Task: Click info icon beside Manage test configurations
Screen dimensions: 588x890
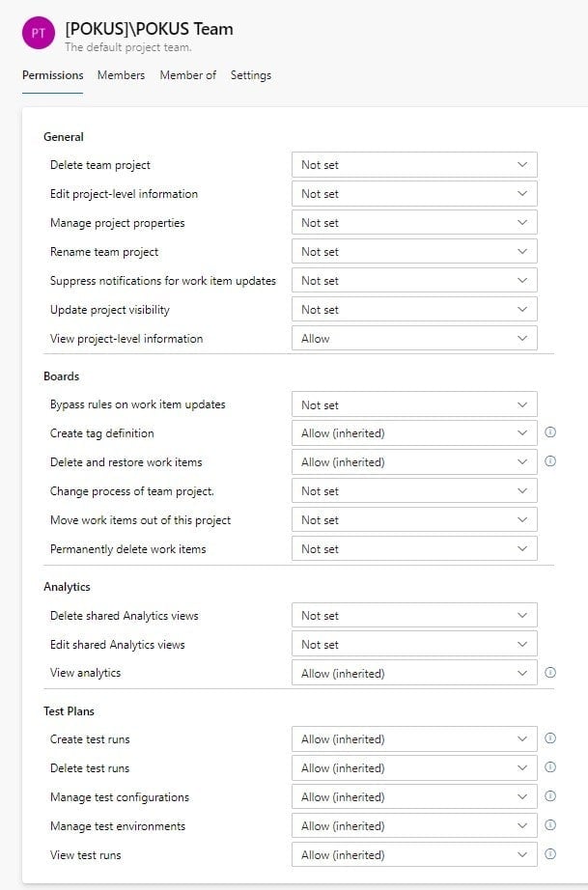Action: pos(550,797)
